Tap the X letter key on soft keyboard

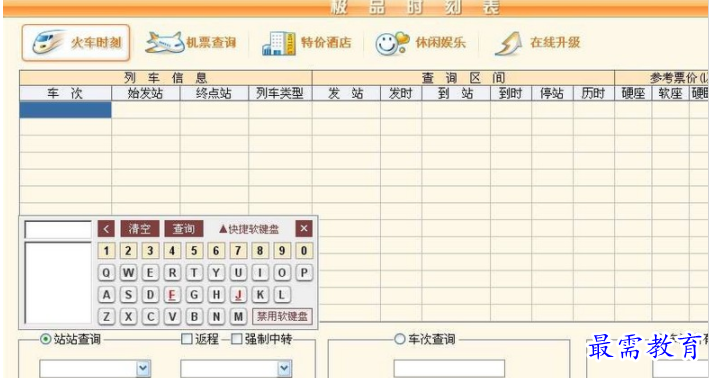point(128,316)
